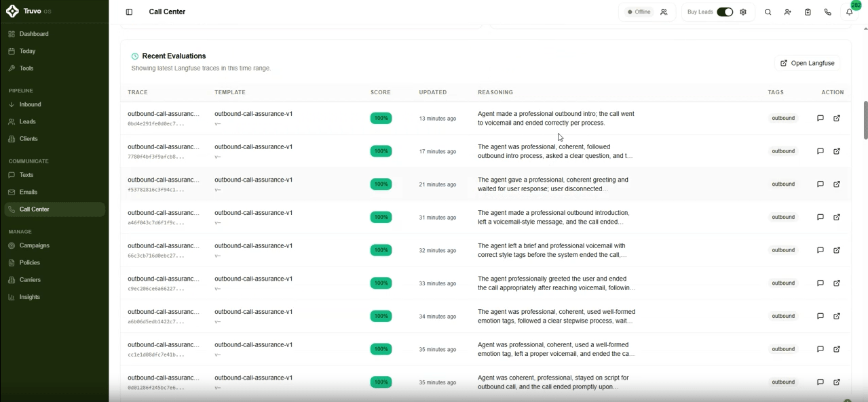The height and width of the screenshot is (402, 868).
Task: Click outbound tag in 31 minutes ago row
Action: pos(783,217)
